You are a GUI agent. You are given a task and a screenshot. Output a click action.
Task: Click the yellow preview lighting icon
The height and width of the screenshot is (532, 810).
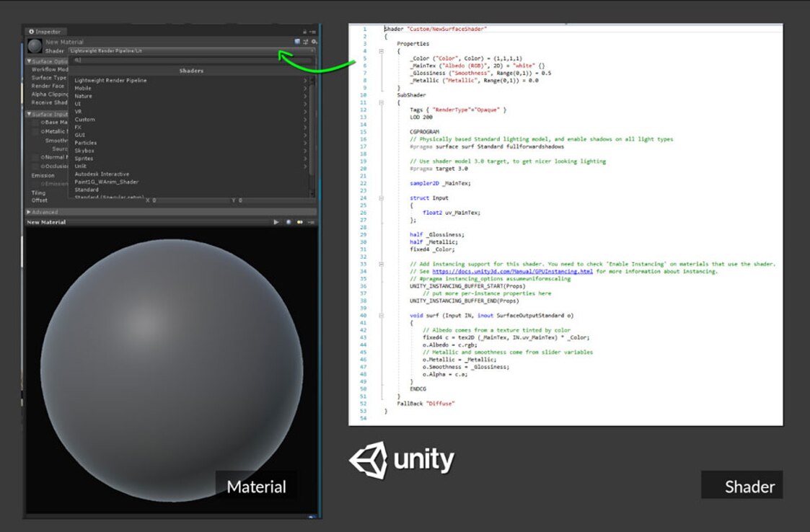point(298,222)
